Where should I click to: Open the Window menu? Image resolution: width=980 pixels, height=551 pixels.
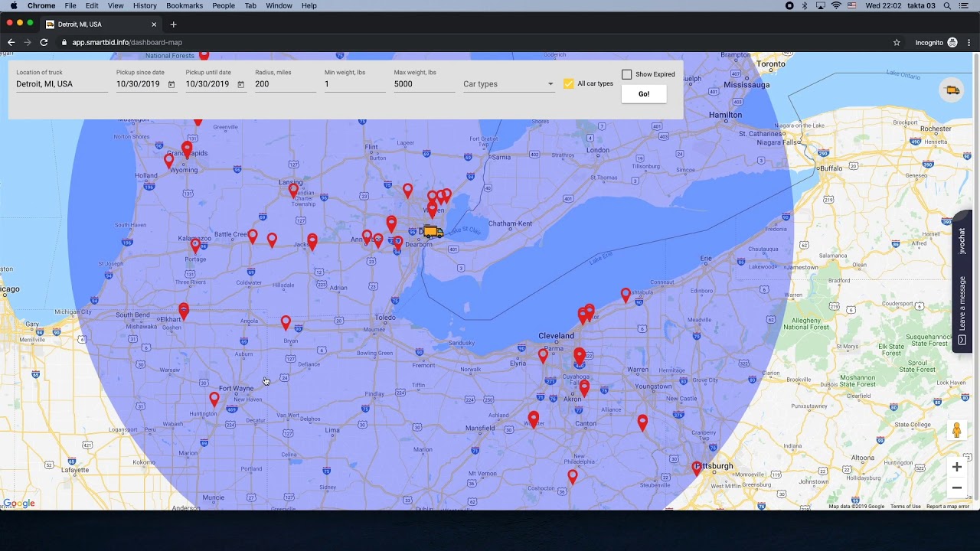pos(279,5)
